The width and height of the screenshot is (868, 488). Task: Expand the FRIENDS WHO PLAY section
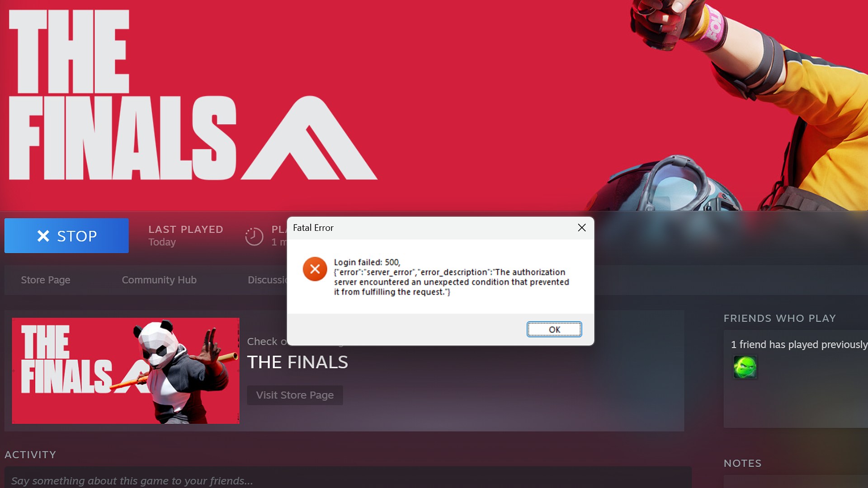780,318
